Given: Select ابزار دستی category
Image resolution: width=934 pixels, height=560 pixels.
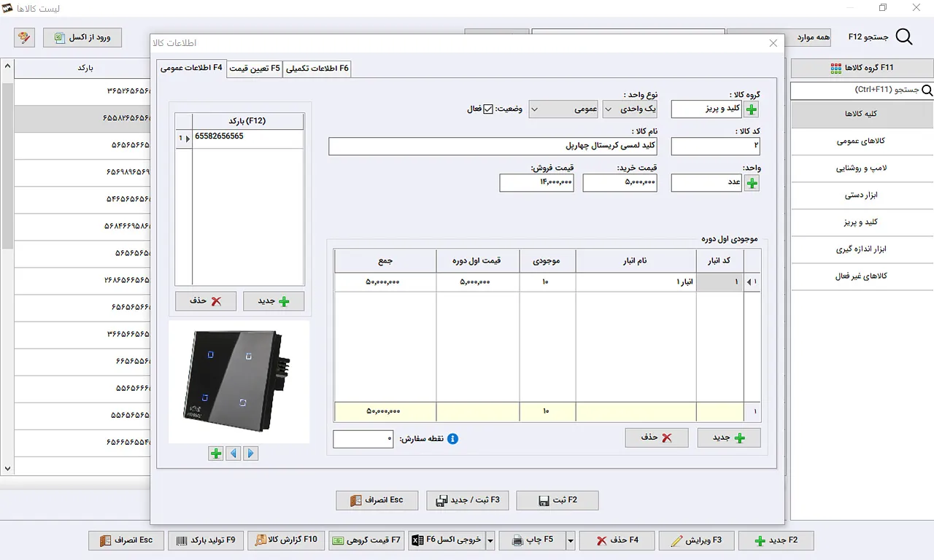Looking at the screenshot, I should (862, 195).
